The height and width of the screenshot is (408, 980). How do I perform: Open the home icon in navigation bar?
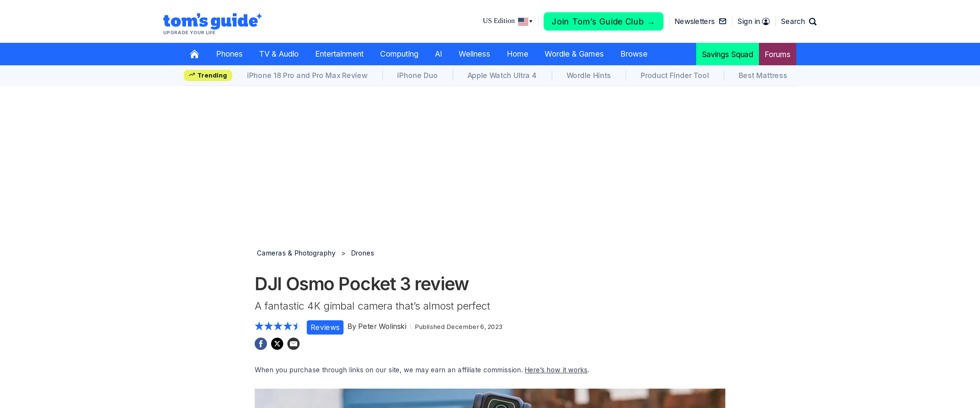pyautogui.click(x=194, y=54)
